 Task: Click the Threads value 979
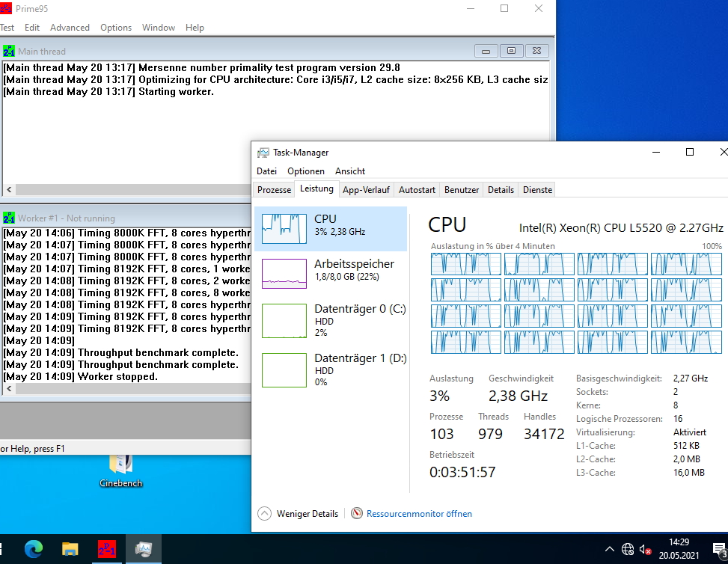point(490,434)
